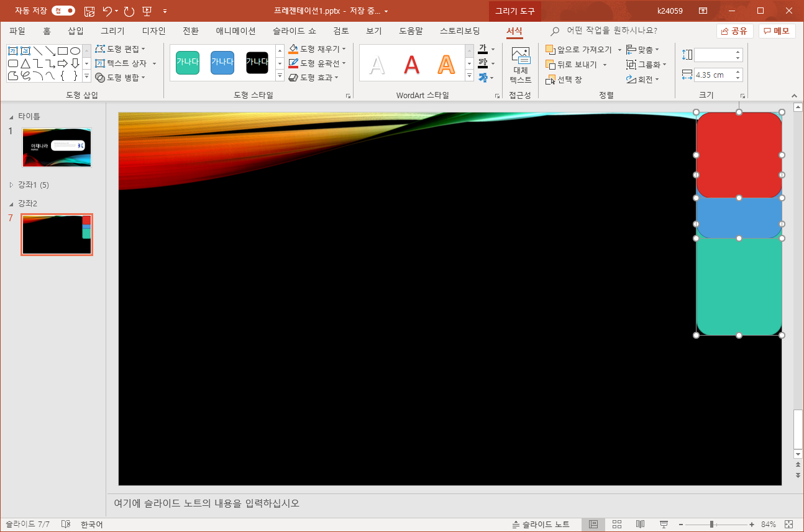Image resolution: width=804 pixels, height=532 pixels.
Task: Switch to the 전환 tab
Action: click(x=191, y=30)
